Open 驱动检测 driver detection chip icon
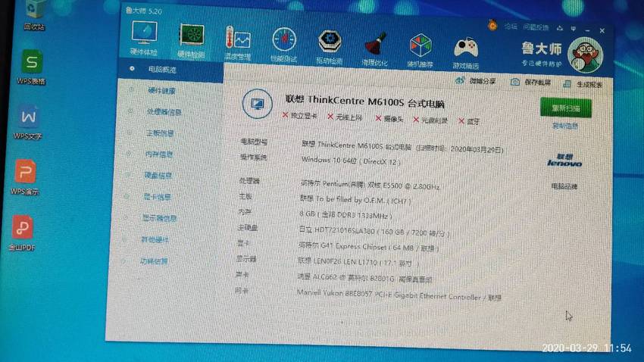 click(330, 47)
